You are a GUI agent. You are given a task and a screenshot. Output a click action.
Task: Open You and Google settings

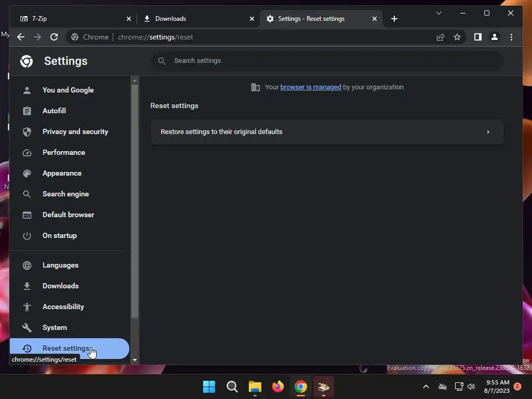70,90
